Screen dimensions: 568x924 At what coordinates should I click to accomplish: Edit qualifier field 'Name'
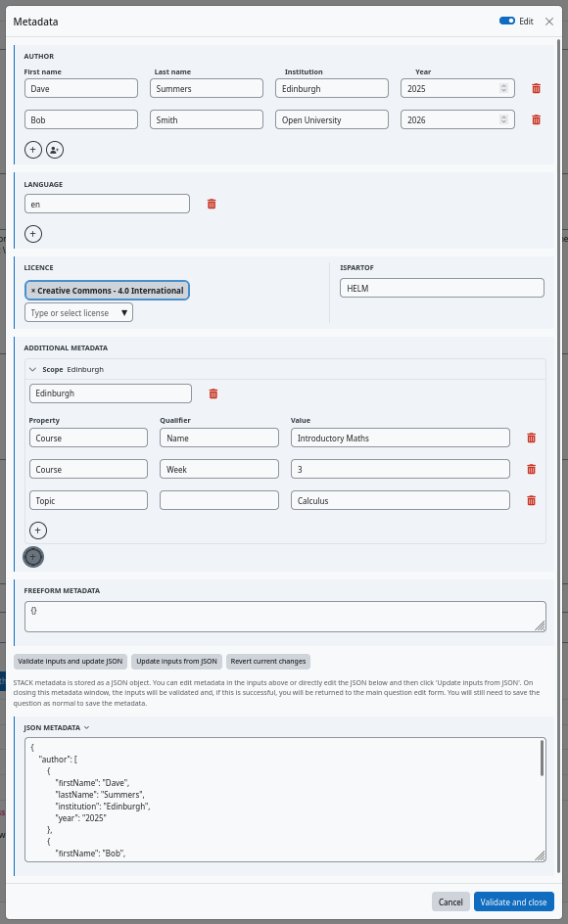(x=219, y=438)
